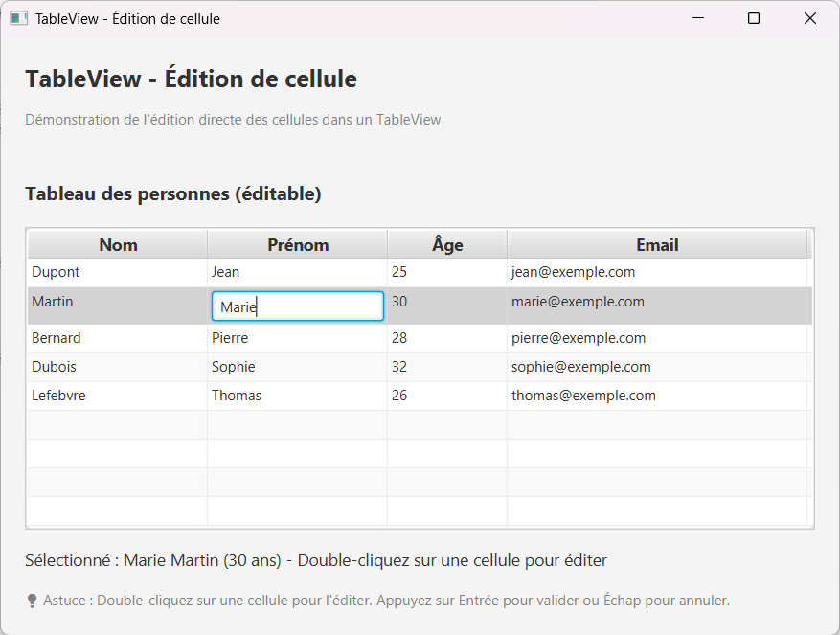840x635 pixels.
Task: Sort the table by the Email column
Action: [657, 244]
